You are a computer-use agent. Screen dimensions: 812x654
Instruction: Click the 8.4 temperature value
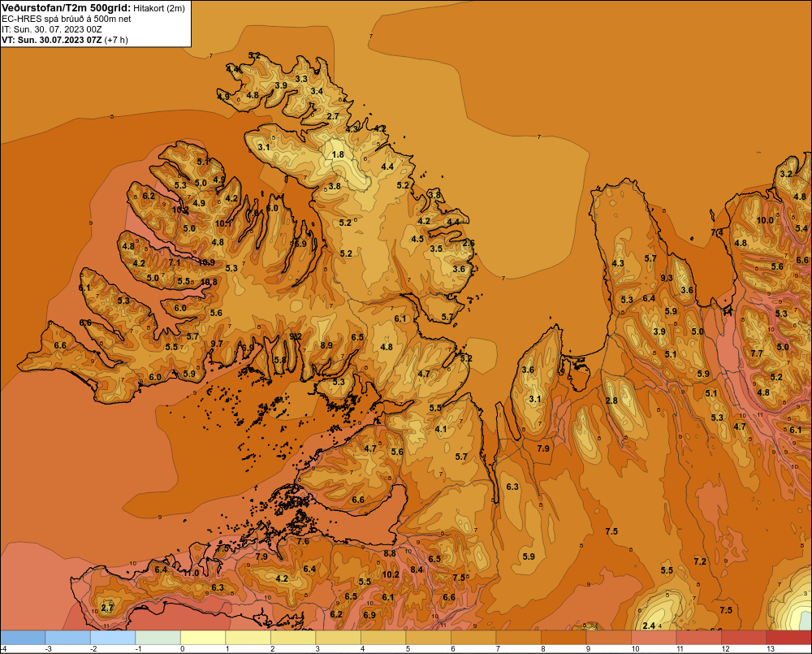(x=417, y=570)
